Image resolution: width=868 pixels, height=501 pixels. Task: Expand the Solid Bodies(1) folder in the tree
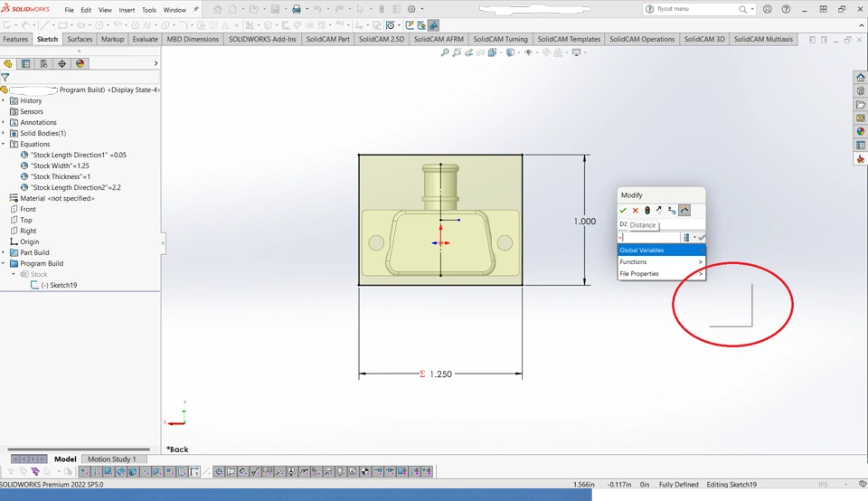tap(4, 133)
